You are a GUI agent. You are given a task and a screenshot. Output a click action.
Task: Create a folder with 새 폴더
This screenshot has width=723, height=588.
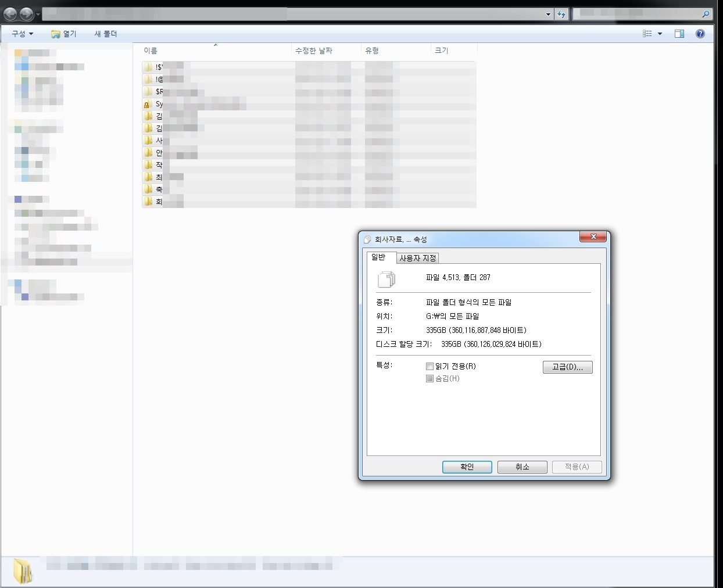pyautogui.click(x=106, y=34)
